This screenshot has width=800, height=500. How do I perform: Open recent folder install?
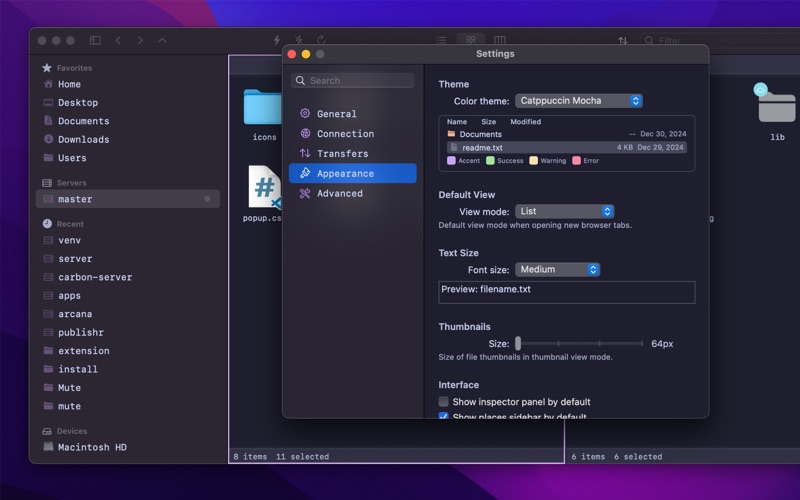click(x=78, y=369)
